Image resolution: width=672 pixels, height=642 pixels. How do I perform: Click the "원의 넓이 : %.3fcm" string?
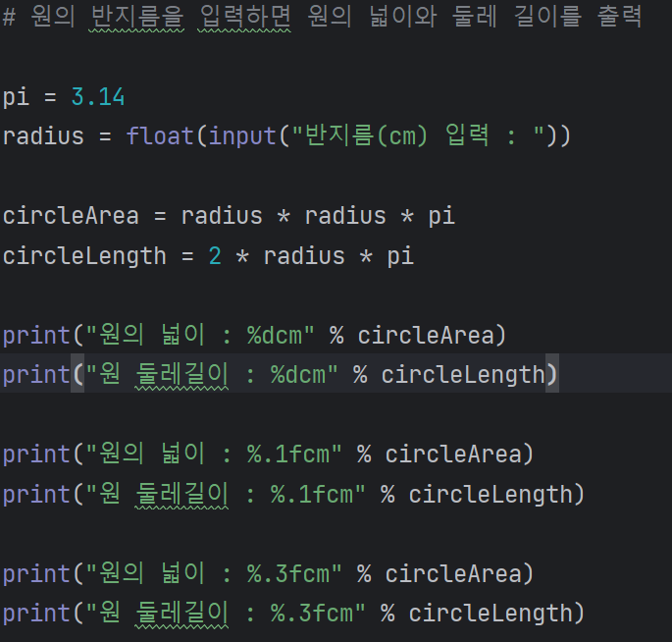tap(214, 573)
